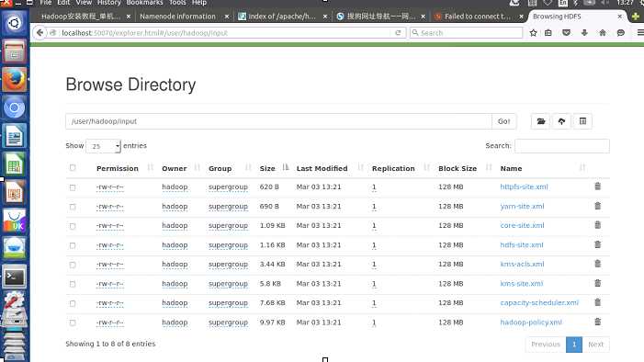
Task: Sort table by Block Size column
Action: pyautogui.click(x=458, y=168)
